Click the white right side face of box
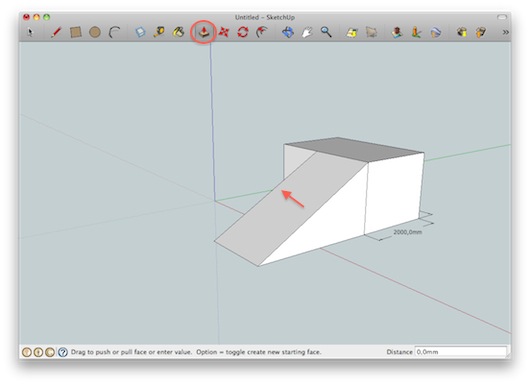 tap(394, 193)
